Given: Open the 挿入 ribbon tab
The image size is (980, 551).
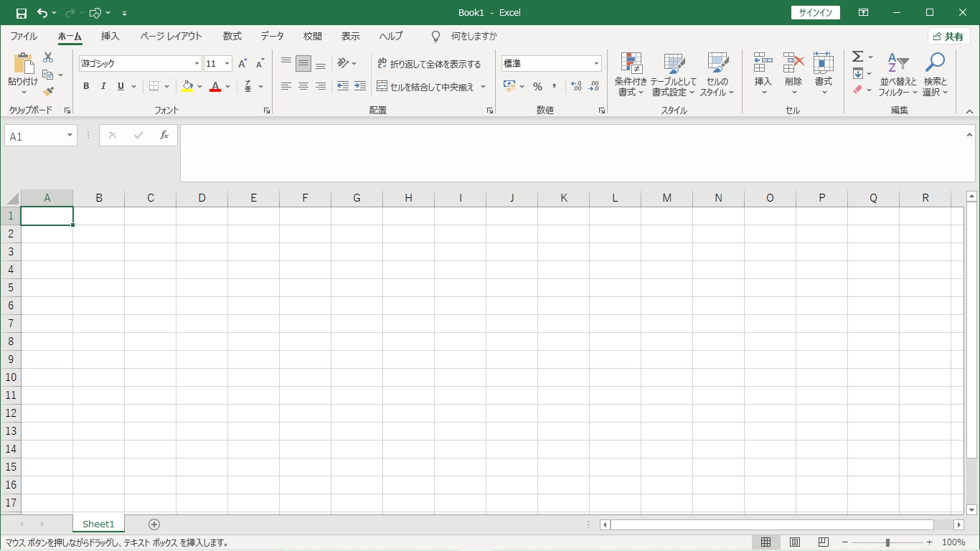Looking at the screenshot, I should coord(110,37).
